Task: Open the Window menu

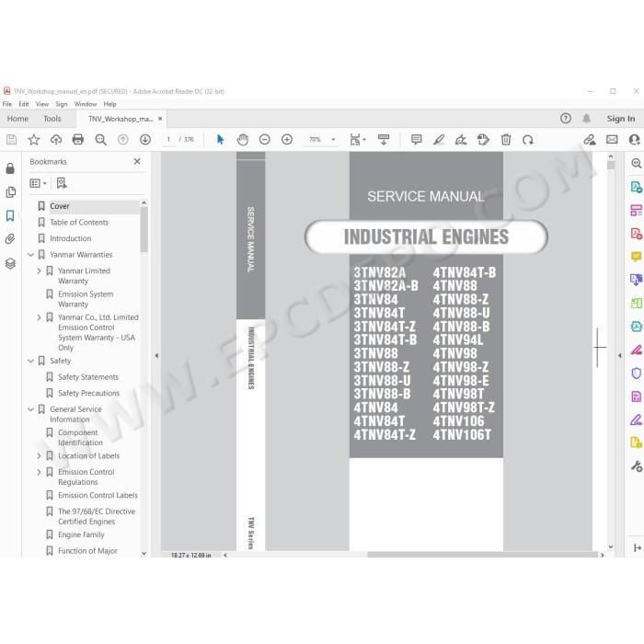Action: pos(86,104)
